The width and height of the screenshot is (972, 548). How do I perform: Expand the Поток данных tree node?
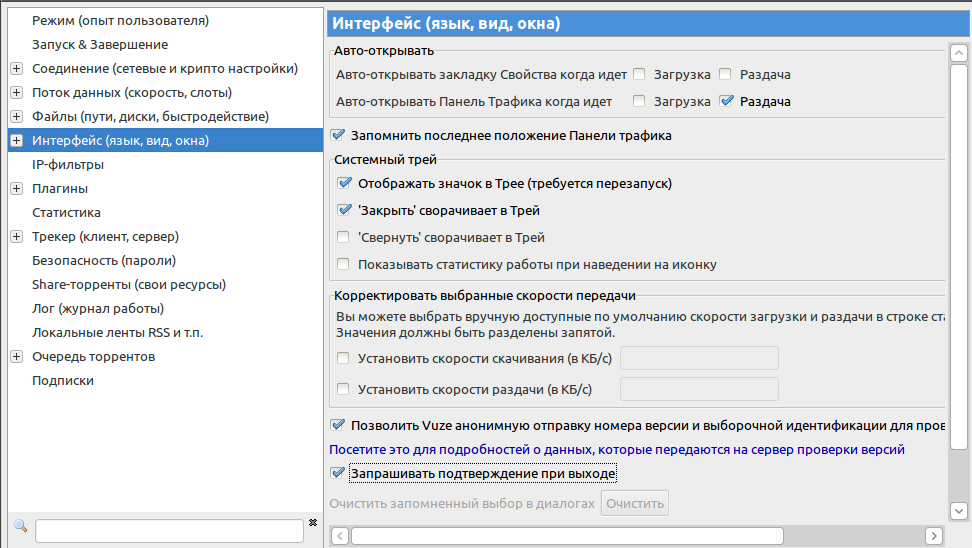tap(17, 92)
